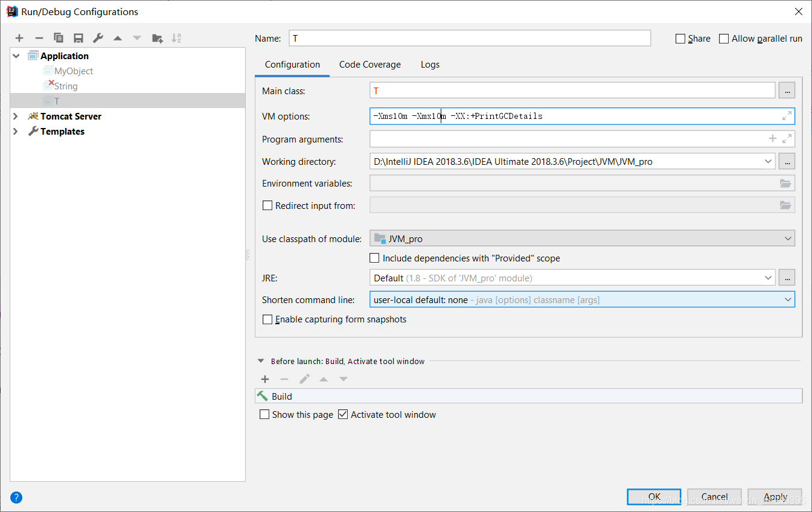This screenshot has height=512, width=812.
Task: Open help with question mark icon
Action: point(17,498)
